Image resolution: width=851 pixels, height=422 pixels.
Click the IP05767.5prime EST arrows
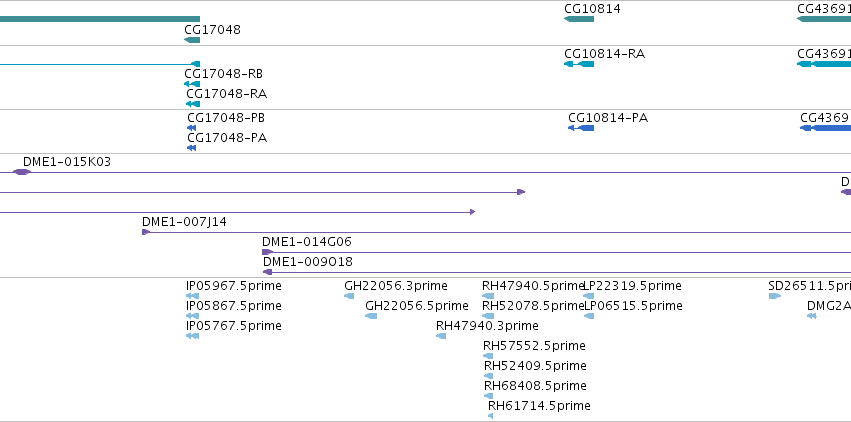192,336
